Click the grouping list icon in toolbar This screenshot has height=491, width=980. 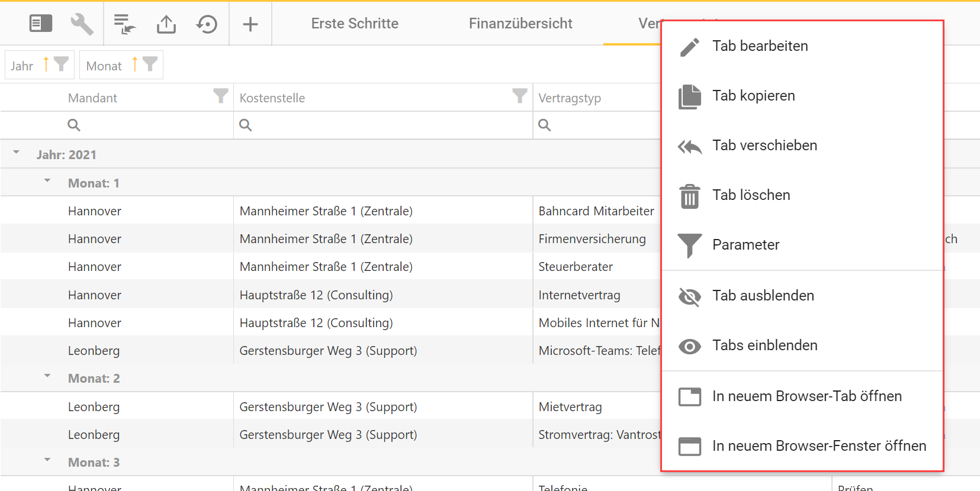coord(124,24)
